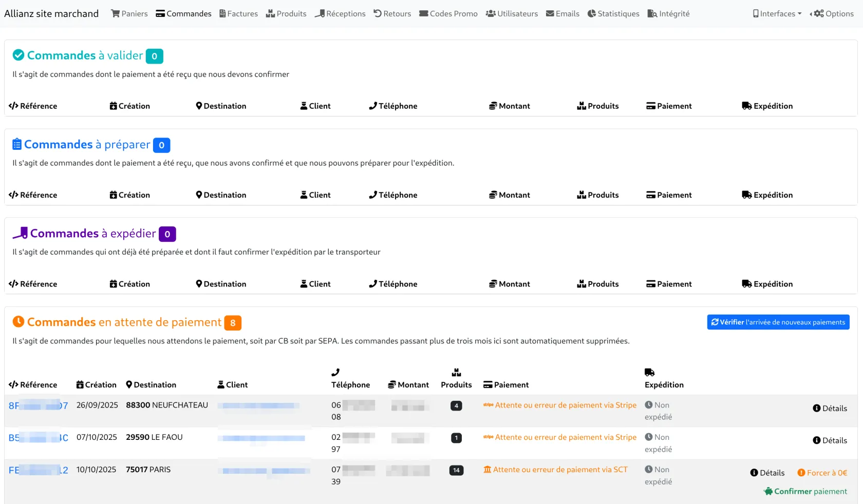Screen dimensions: 863x504
Task: Click Forcer à 0€ on Paris order
Action: click(822, 473)
